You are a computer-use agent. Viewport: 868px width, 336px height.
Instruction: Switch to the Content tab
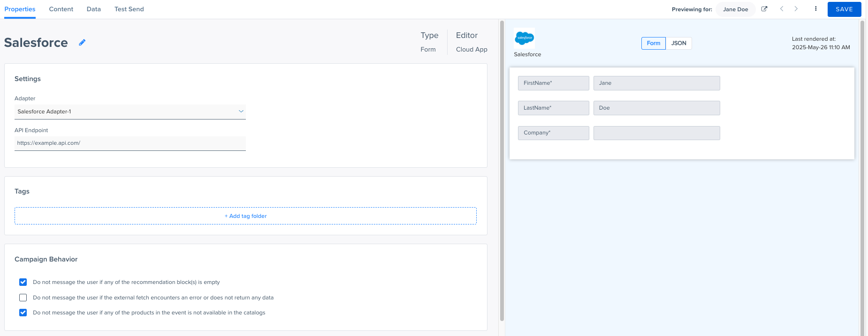click(61, 9)
